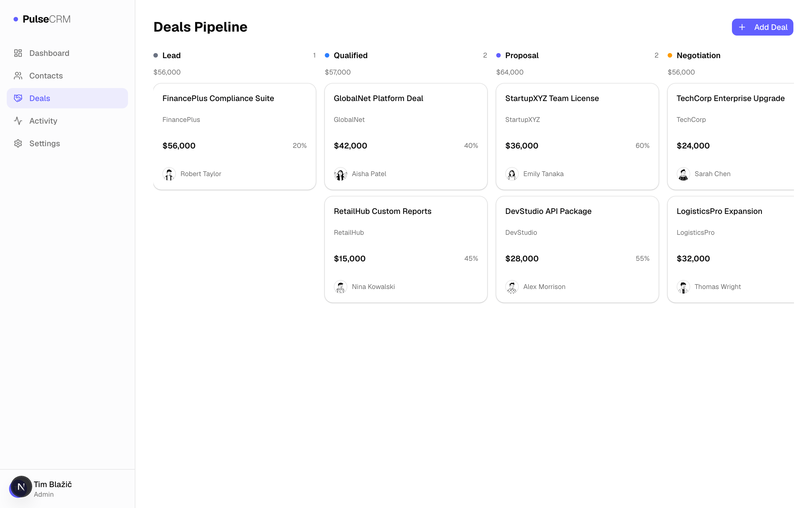Click the PulseCRM logo
The width and height of the screenshot is (812, 508).
point(42,19)
